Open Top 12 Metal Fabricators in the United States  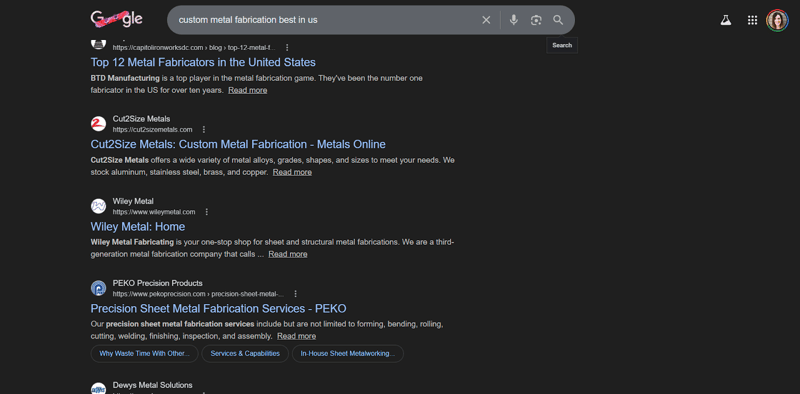(x=203, y=62)
